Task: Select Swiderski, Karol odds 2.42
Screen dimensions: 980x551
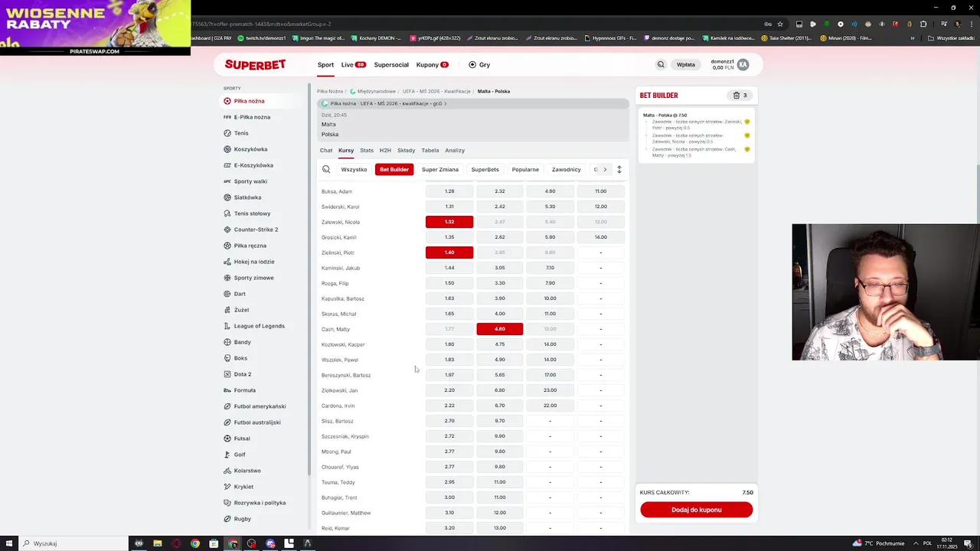Action: point(500,207)
